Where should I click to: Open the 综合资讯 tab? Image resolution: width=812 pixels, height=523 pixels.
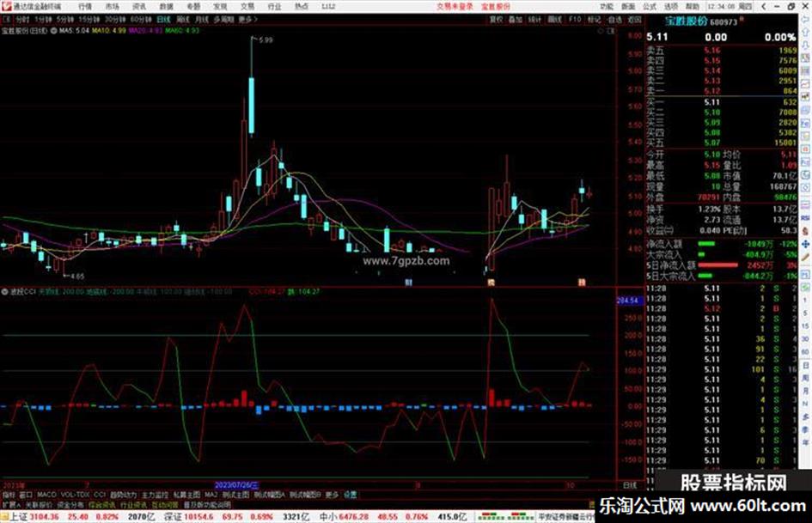(x=102, y=504)
